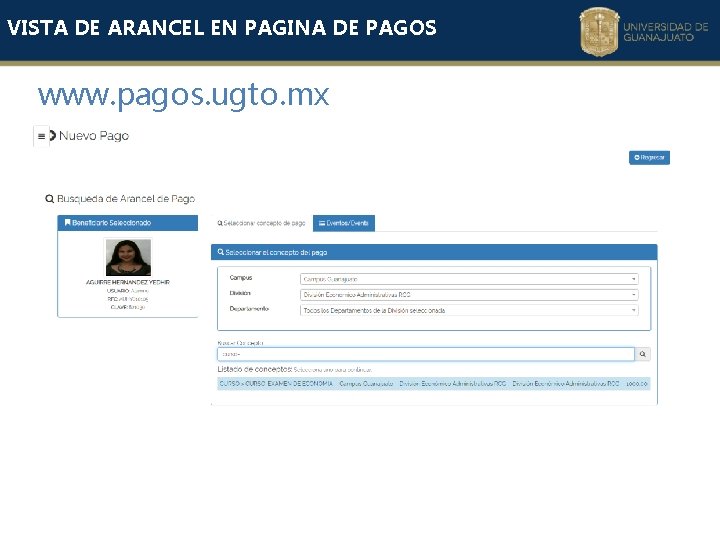The image size is (720, 540).
Task: Expand the Campus dropdown
Action: click(x=469, y=279)
